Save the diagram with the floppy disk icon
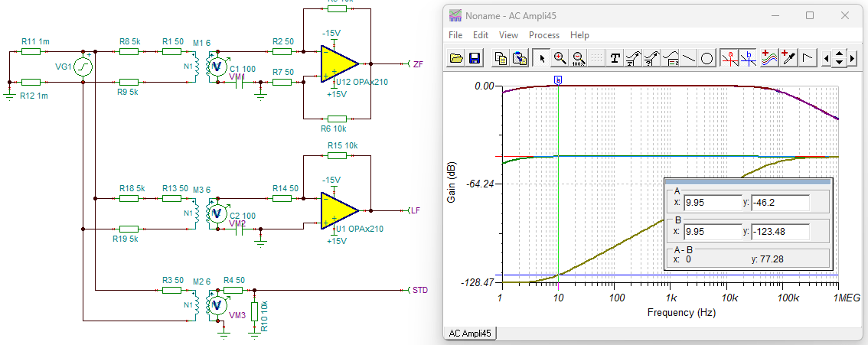This screenshot has height=345, width=868. (475, 58)
